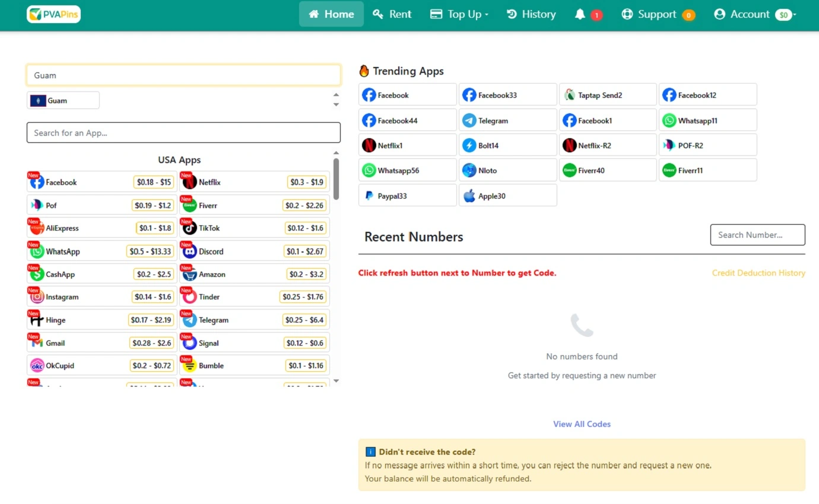Image resolution: width=819 pixels, height=504 pixels.
Task: Choose the CashApp app icon
Action: click(x=37, y=274)
